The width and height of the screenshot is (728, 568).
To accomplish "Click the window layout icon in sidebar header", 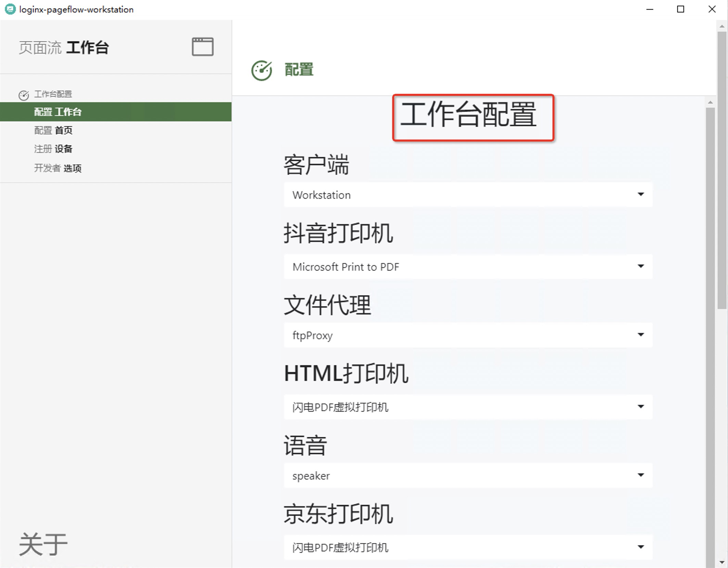I will click(x=202, y=47).
